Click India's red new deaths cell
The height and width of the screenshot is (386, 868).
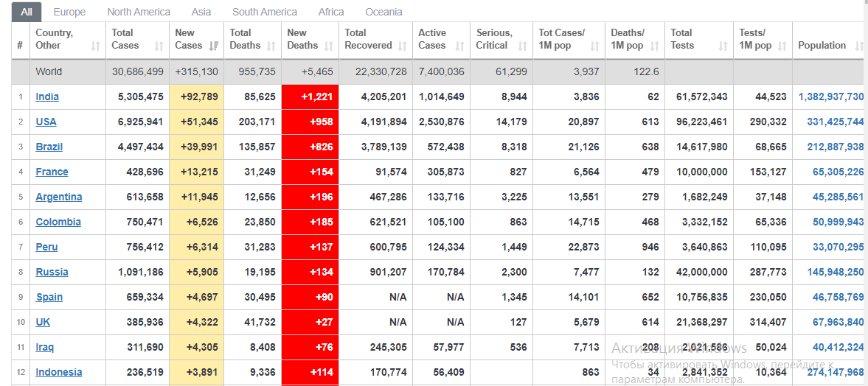pyautogui.click(x=310, y=96)
